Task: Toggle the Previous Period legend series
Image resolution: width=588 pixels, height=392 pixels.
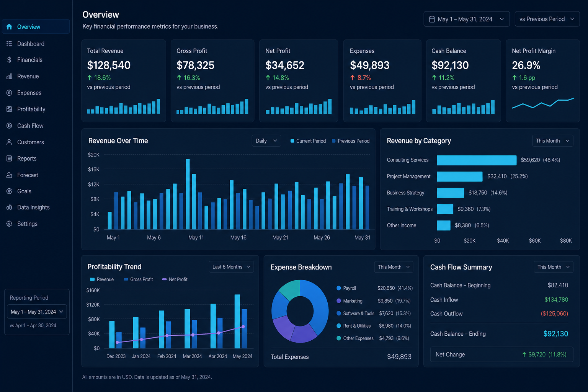Action: 351,141
